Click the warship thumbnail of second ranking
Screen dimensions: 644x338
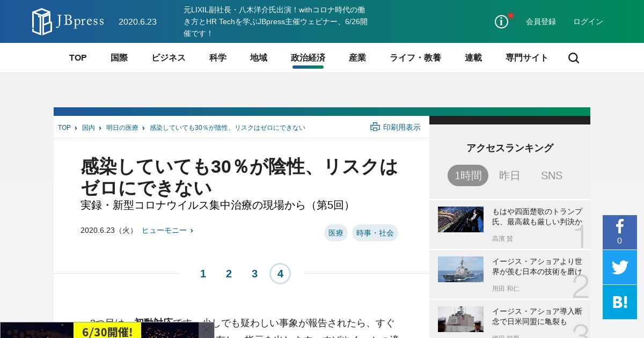point(460,269)
